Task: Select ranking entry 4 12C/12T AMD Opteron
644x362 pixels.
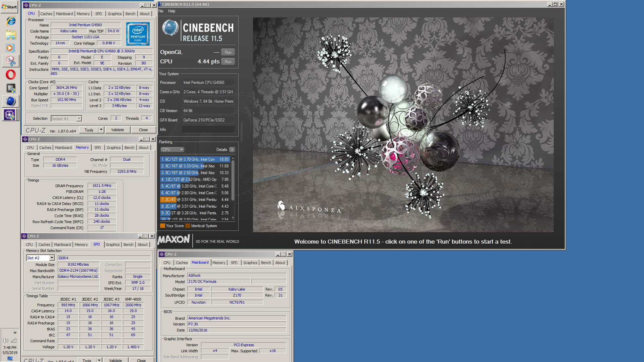Action: [195, 179]
